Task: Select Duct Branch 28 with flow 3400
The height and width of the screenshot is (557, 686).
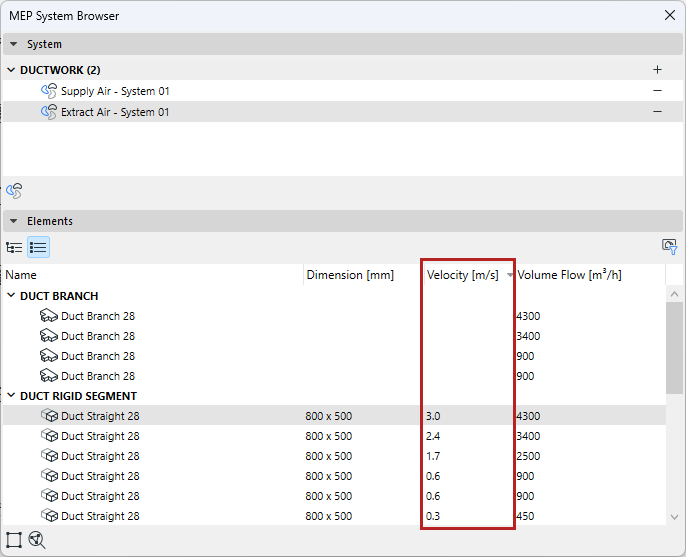Action: [334, 336]
